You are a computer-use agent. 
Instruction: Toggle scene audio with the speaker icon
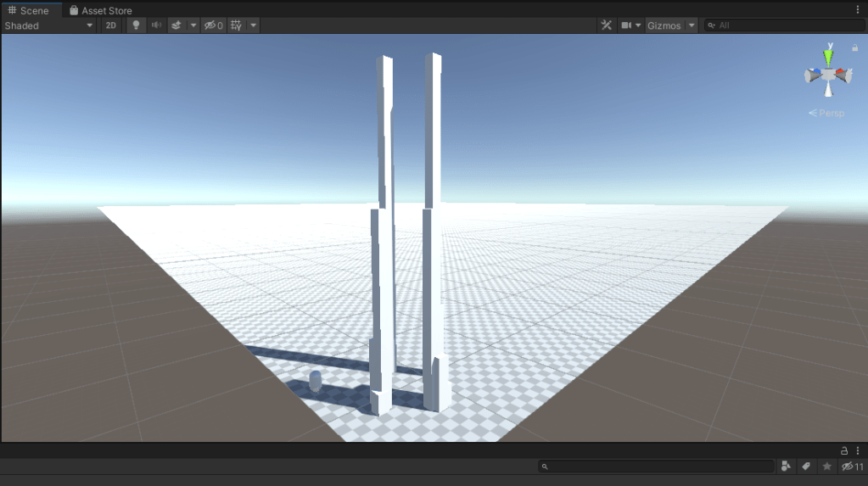[156, 25]
